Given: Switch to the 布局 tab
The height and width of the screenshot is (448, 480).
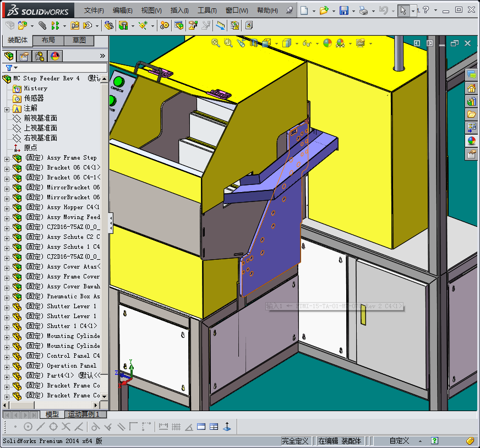Looking at the screenshot, I should [x=48, y=40].
